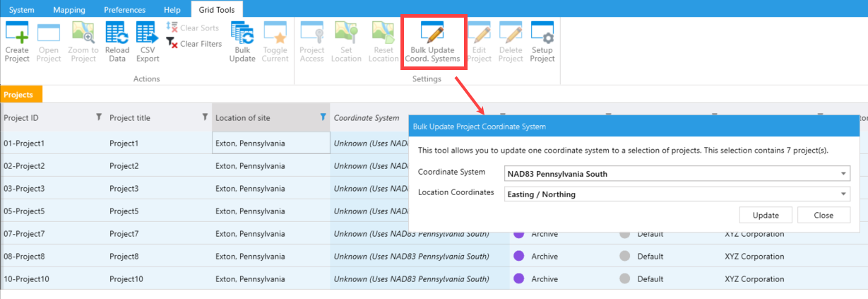Screen dimensions: 868x299
Task: Click Default text in the Project7 row
Action: click(650, 233)
